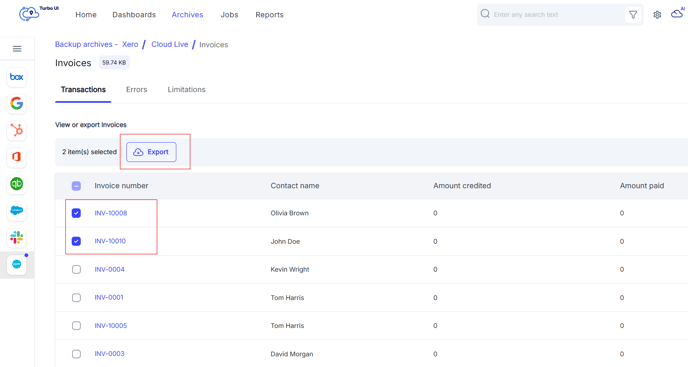
Task: Select the Slack connector icon
Action: coord(17,237)
